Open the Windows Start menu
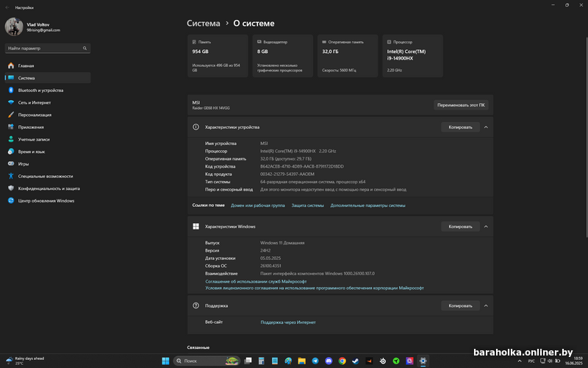588x368 pixels. [x=165, y=361]
